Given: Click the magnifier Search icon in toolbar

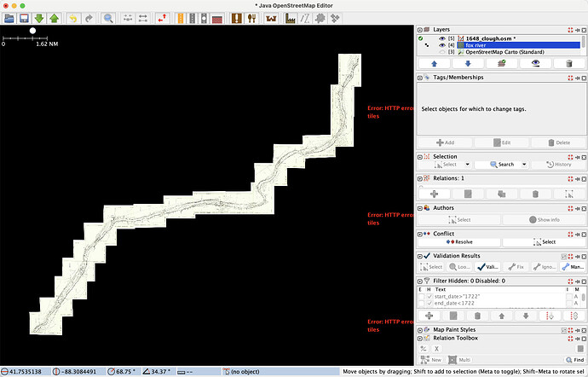Looking at the screenshot, I should pyautogui.click(x=109, y=18).
